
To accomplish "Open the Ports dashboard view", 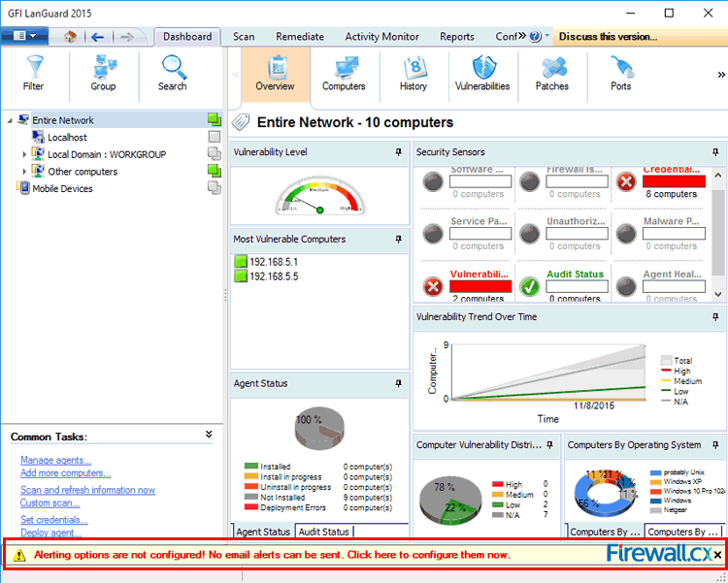I will coord(621,73).
